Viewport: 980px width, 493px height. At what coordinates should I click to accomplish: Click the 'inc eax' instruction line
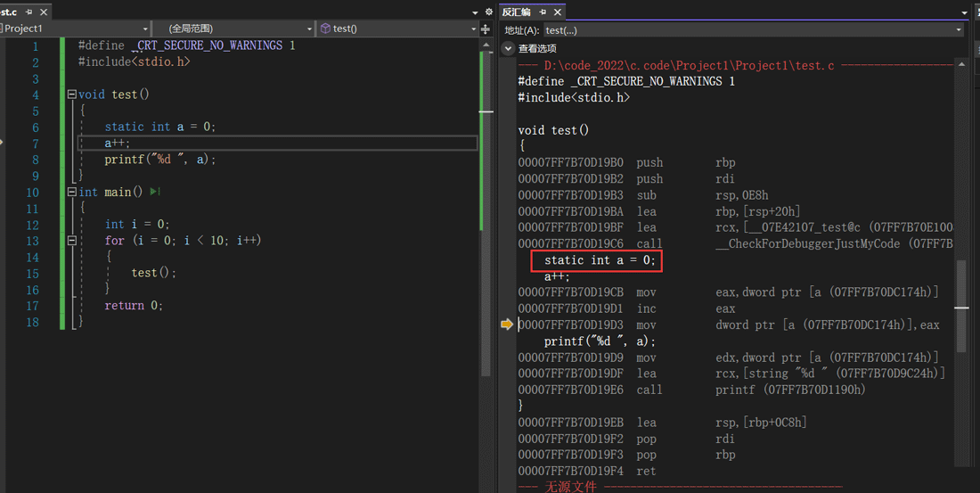pos(627,309)
